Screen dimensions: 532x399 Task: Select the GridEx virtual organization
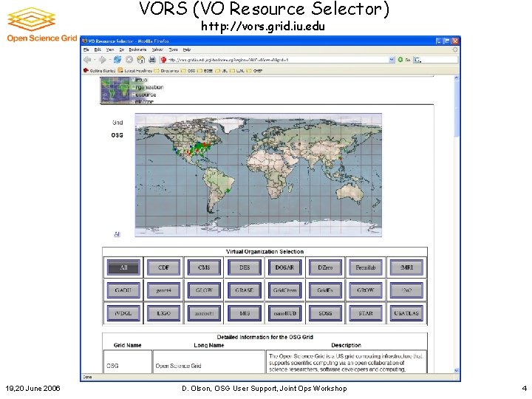click(325, 290)
